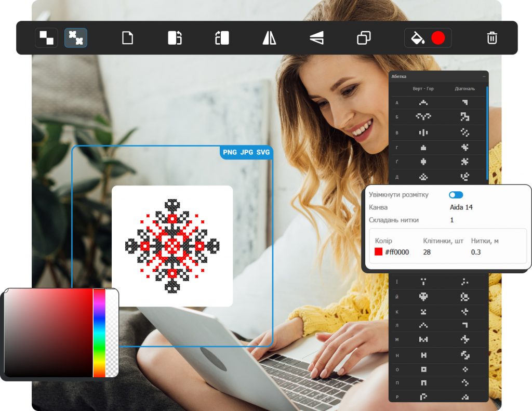Toggle the Увімкнути розмітку switch

coord(456,195)
